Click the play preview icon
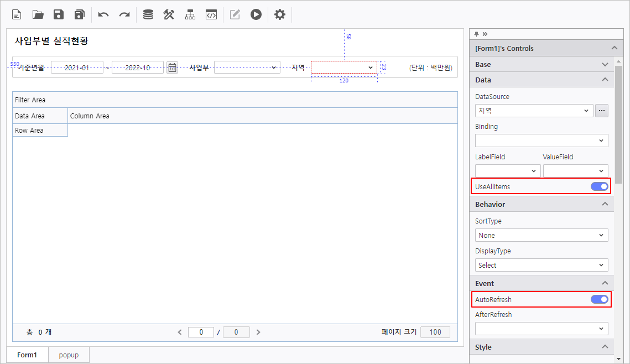The width and height of the screenshot is (630, 364). [256, 14]
